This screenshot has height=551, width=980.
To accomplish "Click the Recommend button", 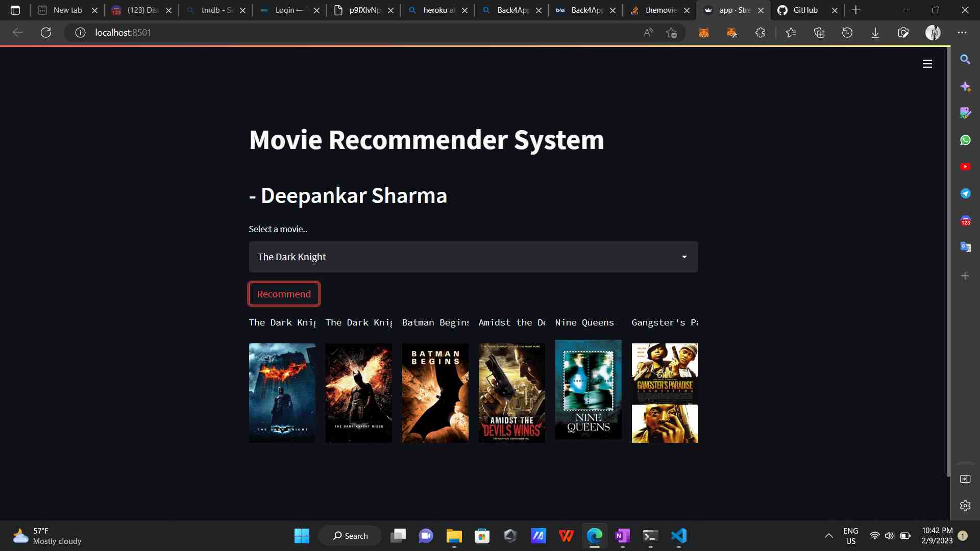I will (284, 294).
